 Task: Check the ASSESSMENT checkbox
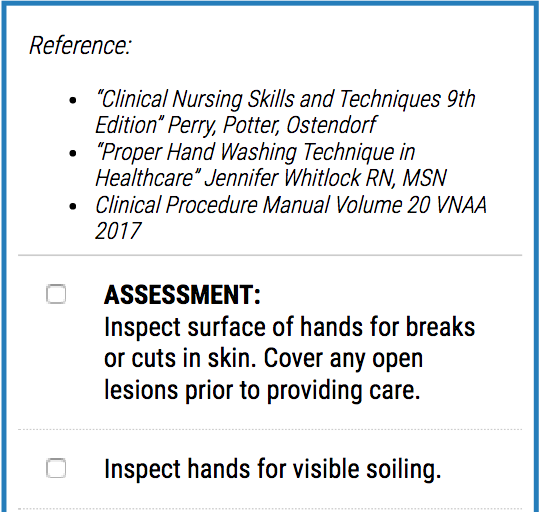pyautogui.click(x=56, y=294)
